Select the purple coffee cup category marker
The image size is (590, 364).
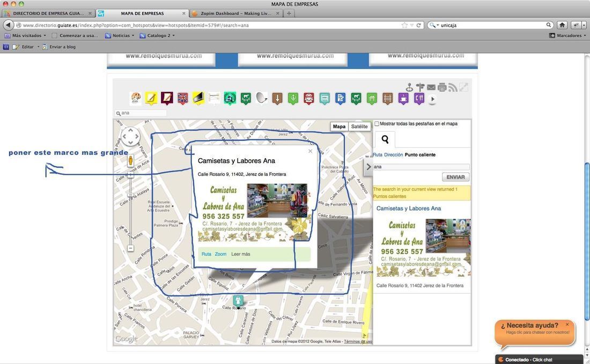coord(403,98)
